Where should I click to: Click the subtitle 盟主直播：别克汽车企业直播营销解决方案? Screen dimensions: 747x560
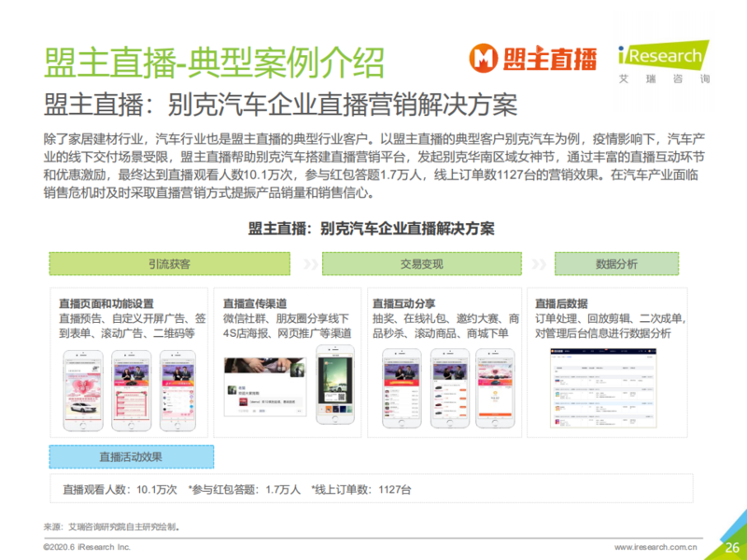pos(281,105)
